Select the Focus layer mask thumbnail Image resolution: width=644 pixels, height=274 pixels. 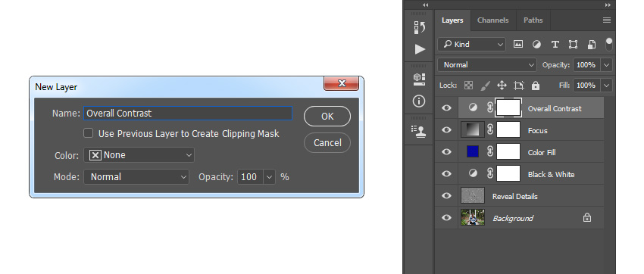[508, 130]
